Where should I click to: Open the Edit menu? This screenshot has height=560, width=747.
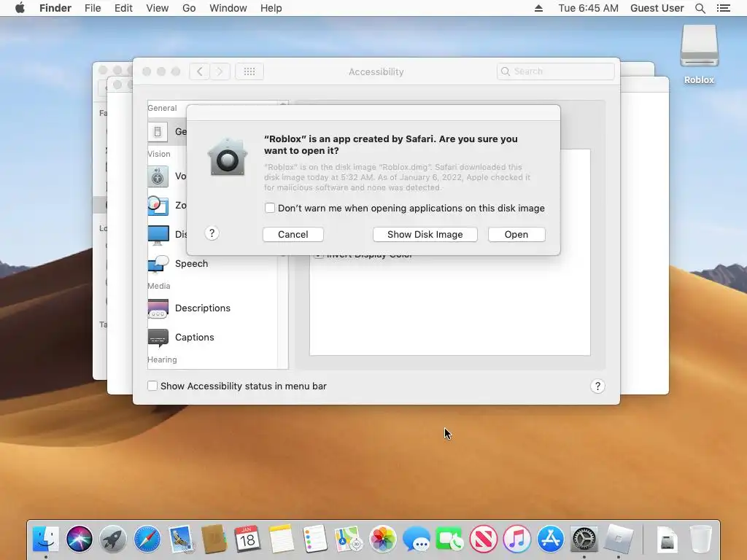123,8
